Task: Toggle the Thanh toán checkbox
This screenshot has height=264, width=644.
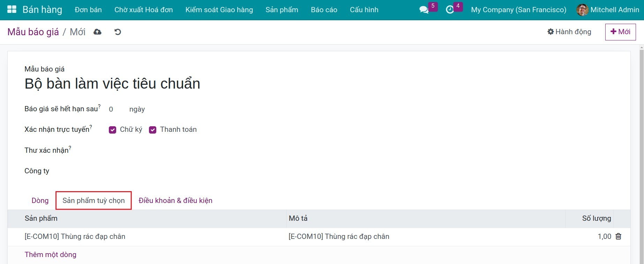Action: point(152,130)
